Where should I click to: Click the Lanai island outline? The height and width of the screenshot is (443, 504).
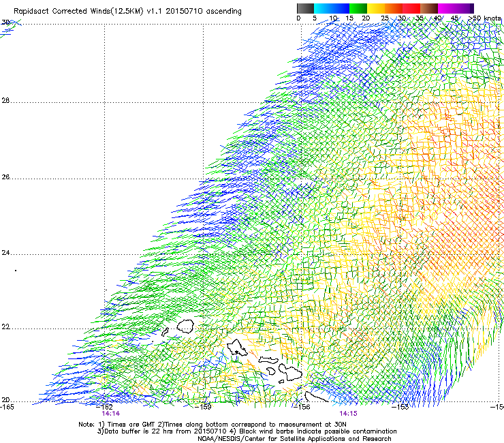272,371
